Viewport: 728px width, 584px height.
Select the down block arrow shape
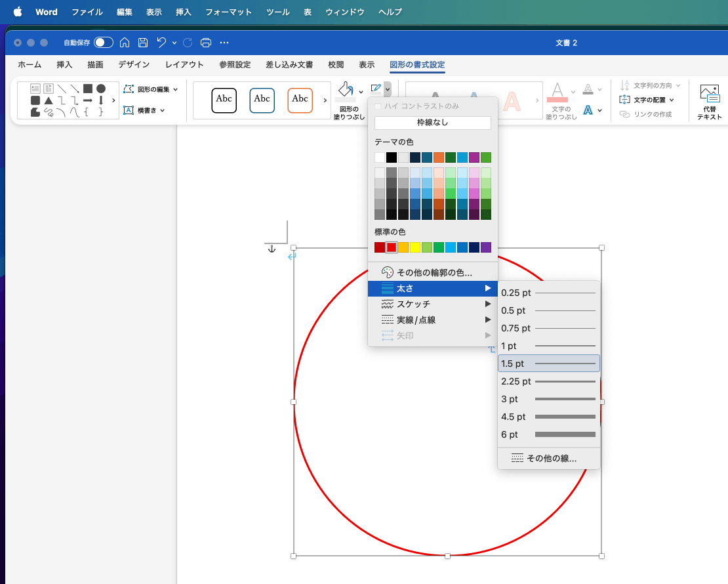[101, 100]
